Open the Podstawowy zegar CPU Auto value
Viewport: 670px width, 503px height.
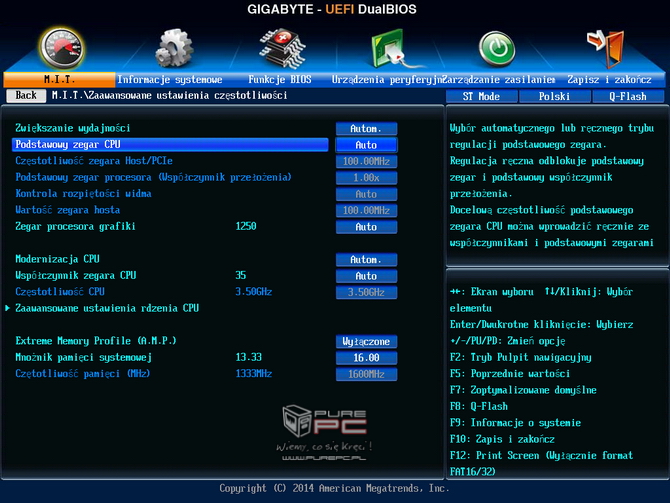366,145
